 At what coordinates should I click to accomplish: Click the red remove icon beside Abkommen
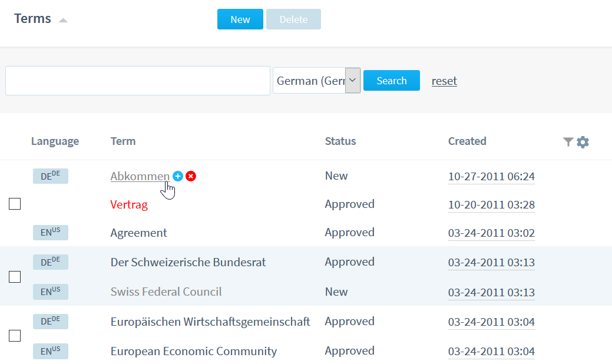[x=191, y=176]
